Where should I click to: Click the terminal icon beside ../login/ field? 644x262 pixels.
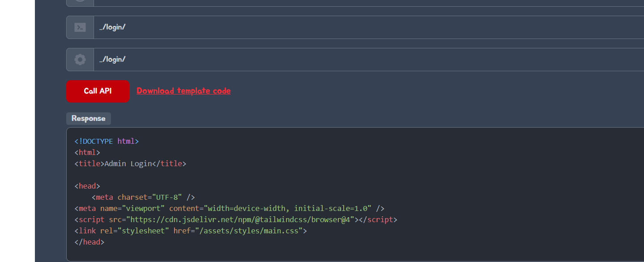click(x=80, y=27)
